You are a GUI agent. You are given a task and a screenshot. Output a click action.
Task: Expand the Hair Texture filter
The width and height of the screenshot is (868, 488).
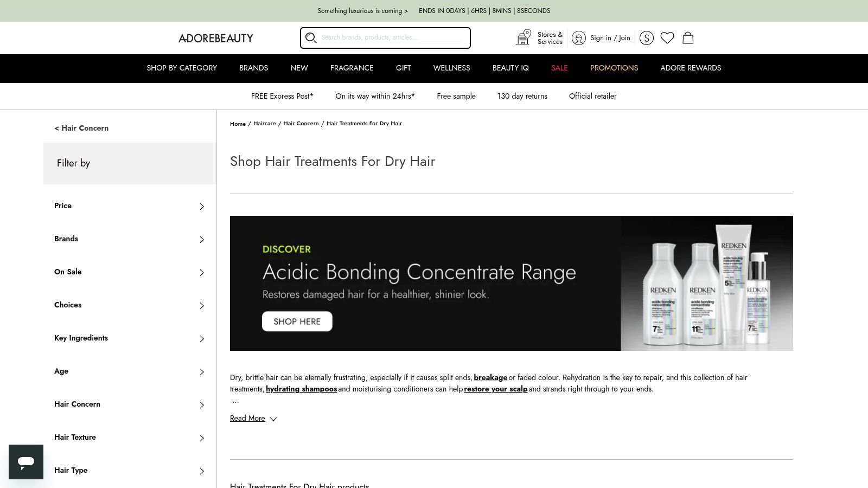pos(130,438)
